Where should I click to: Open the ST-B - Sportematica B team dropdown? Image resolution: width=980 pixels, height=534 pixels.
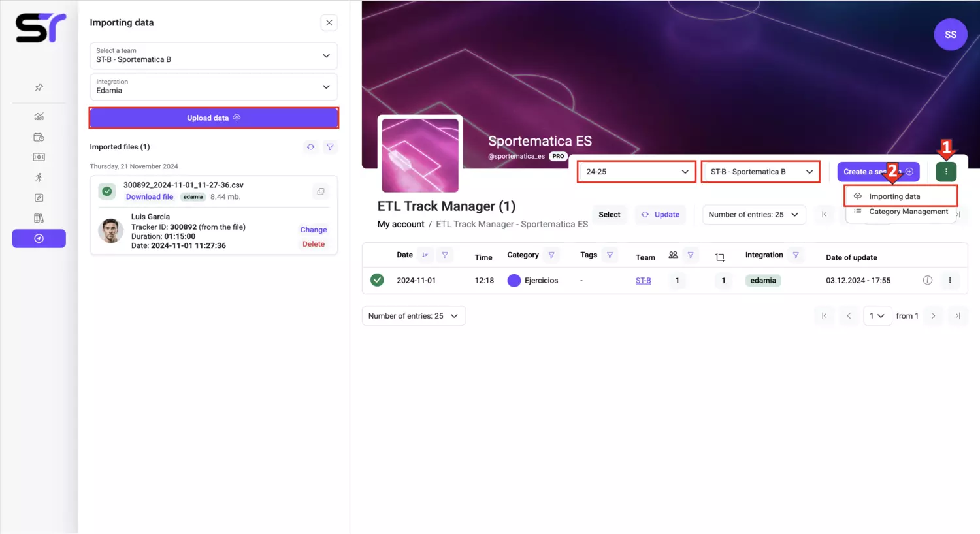[760, 172]
